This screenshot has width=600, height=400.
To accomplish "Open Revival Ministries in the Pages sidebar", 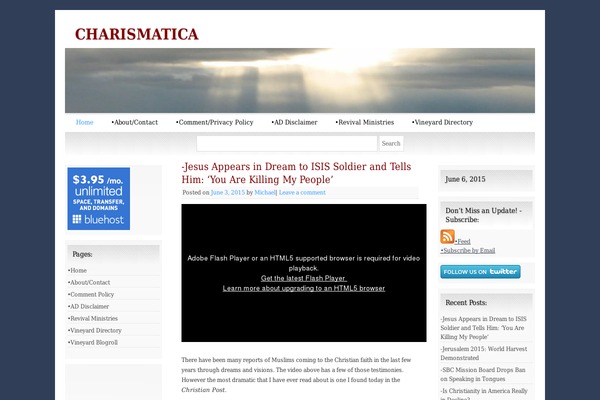I will pyautogui.click(x=93, y=318).
